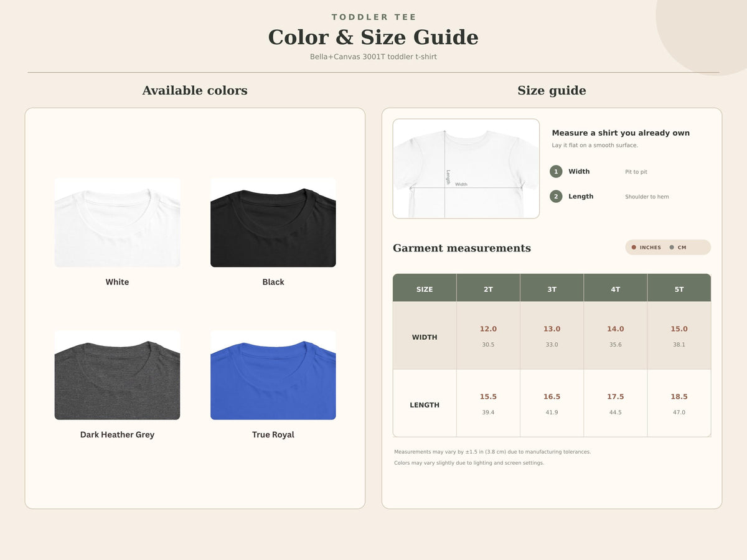
Task: Click the 30.5 cm width value
Action: coord(488,345)
